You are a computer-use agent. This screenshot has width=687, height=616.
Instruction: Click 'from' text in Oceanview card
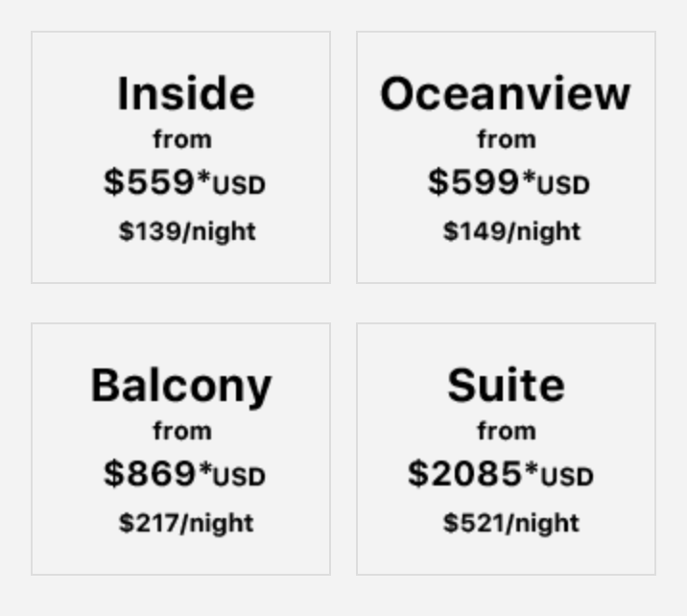point(507,139)
